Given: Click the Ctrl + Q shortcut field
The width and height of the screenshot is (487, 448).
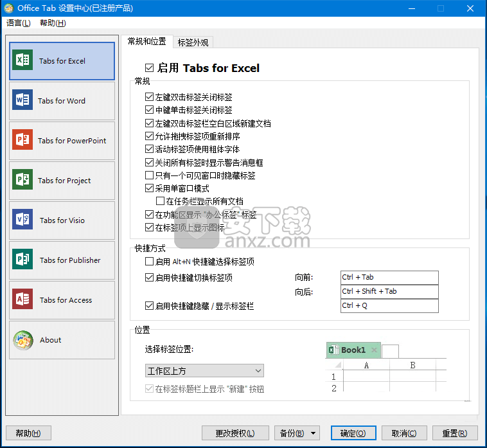Looking at the screenshot, I should click(389, 306).
